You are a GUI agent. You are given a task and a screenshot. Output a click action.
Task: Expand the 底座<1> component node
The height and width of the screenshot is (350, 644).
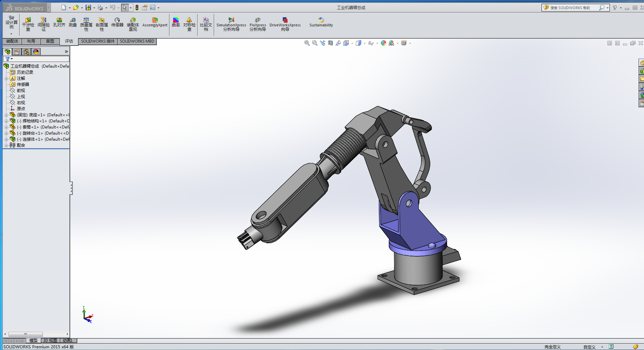(x=6, y=115)
